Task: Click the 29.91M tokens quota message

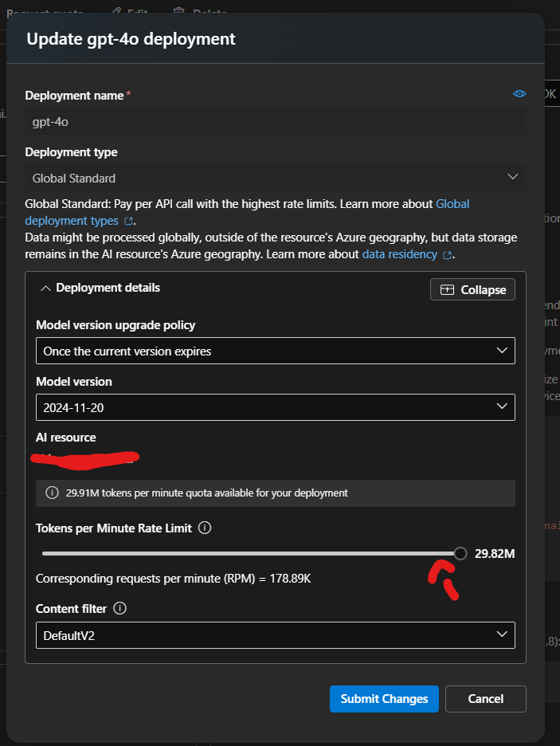Action: pyautogui.click(x=207, y=493)
